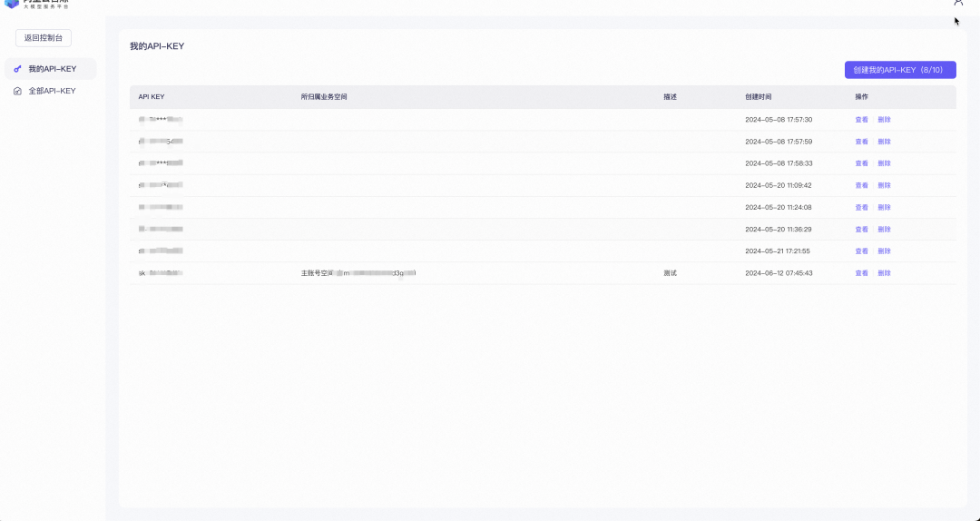Click the blurred API key starting with sk

point(161,272)
